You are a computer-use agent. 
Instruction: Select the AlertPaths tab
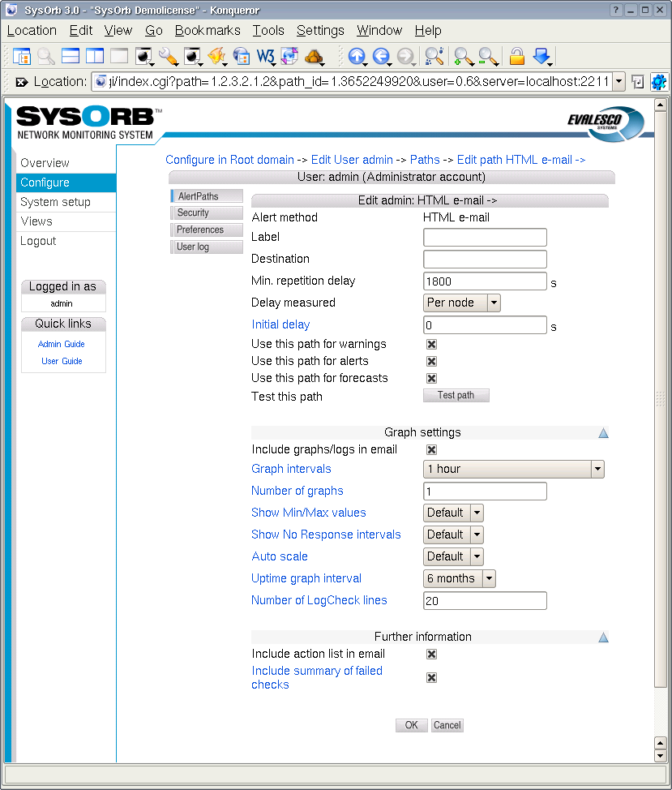point(207,196)
